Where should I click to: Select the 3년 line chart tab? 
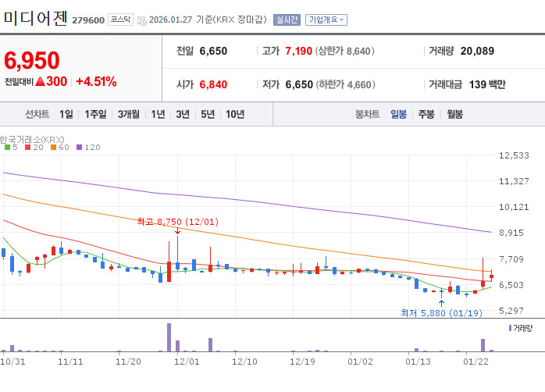[x=183, y=114]
